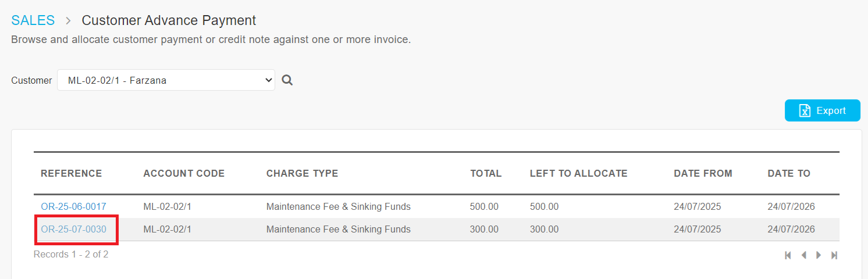Sort by LEFT TO ALLOCATE column header
Screen dimensions: 868x279
[x=578, y=173]
